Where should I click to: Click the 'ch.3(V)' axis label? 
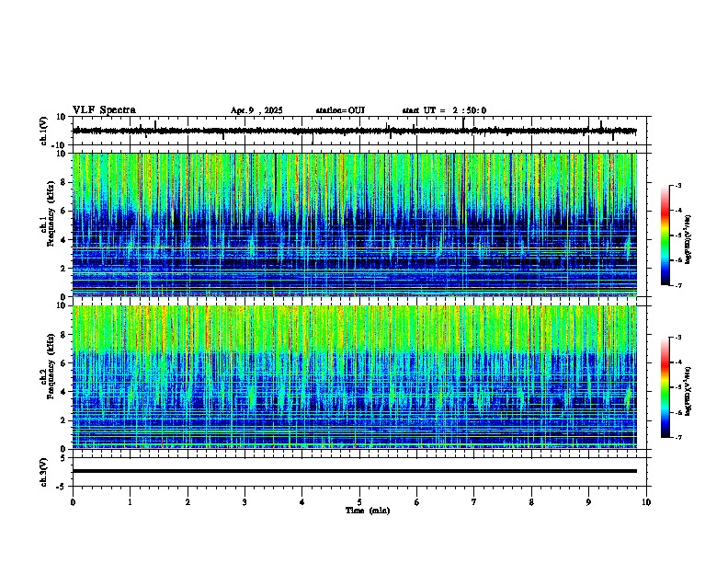coord(44,472)
